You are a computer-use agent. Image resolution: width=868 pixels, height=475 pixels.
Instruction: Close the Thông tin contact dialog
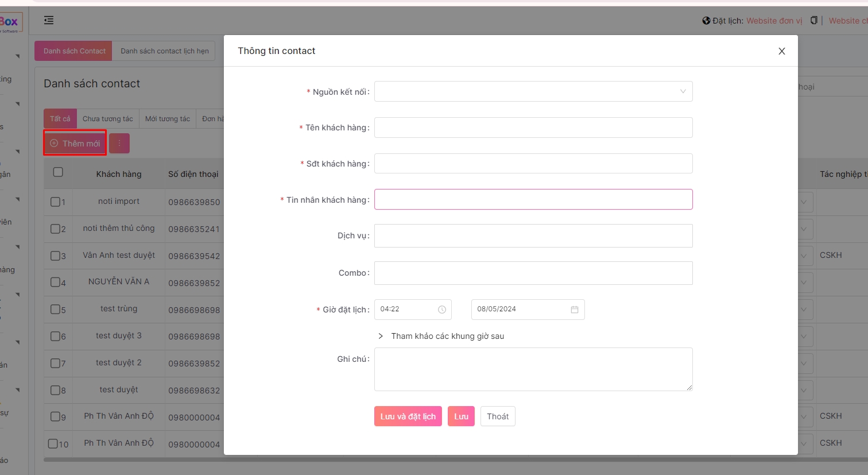pyautogui.click(x=781, y=51)
